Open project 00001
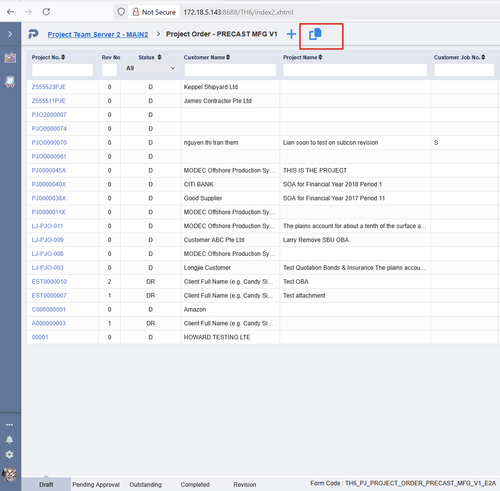Screen dimensions: 500x491 click(x=40, y=337)
